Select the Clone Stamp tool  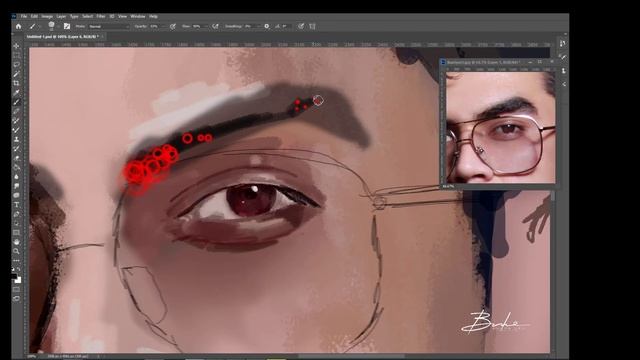pyautogui.click(x=16, y=140)
